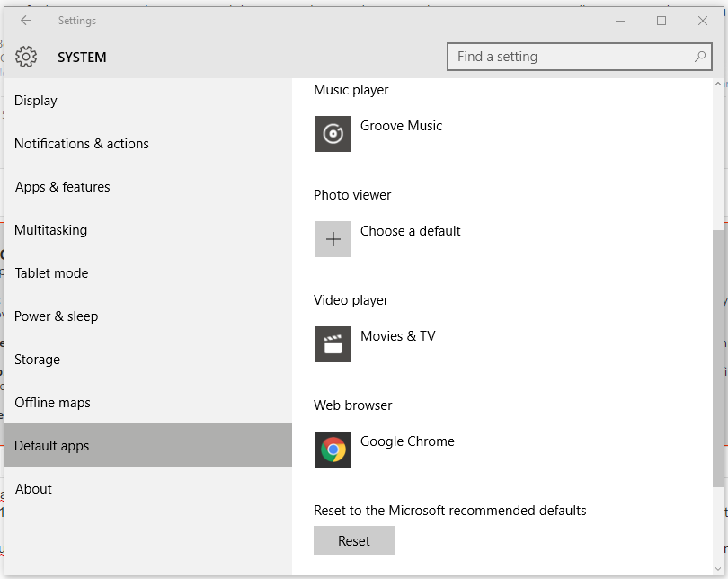The image size is (728, 579).
Task: Click the Web browser heading
Action: click(x=353, y=405)
